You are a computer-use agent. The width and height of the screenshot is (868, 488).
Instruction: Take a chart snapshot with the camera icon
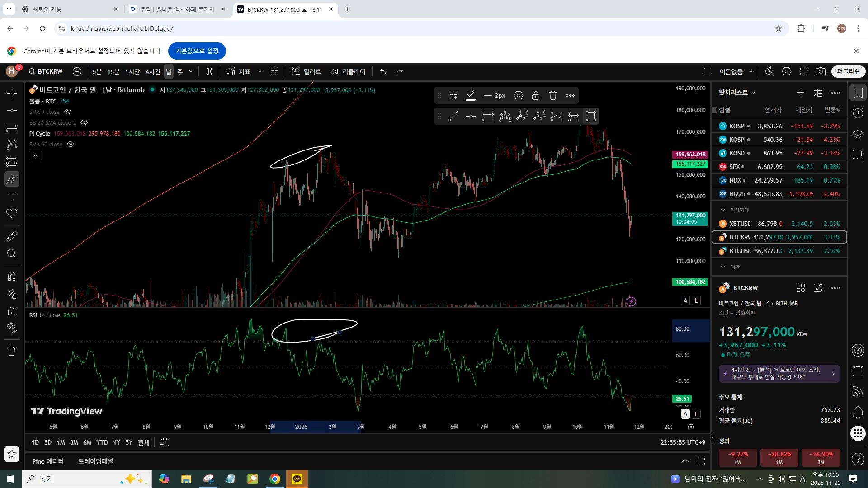pos(821,71)
